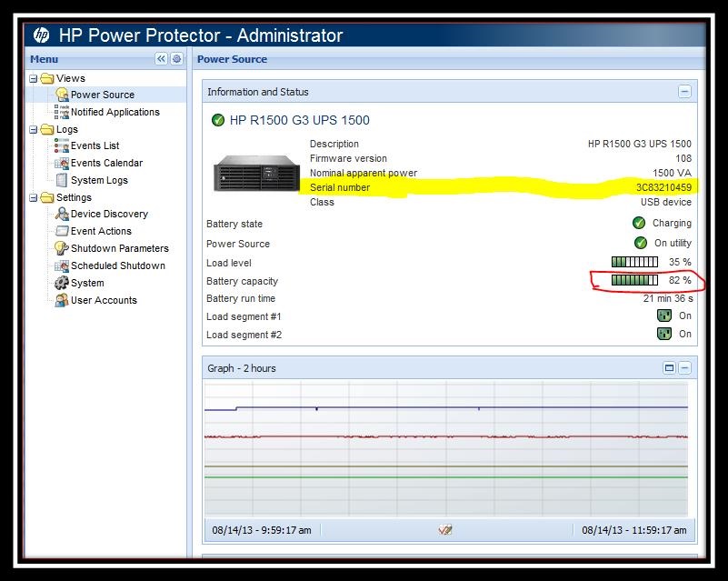Click the Notified Applications node icon
The width and height of the screenshot is (728, 581).
(x=61, y=112)
